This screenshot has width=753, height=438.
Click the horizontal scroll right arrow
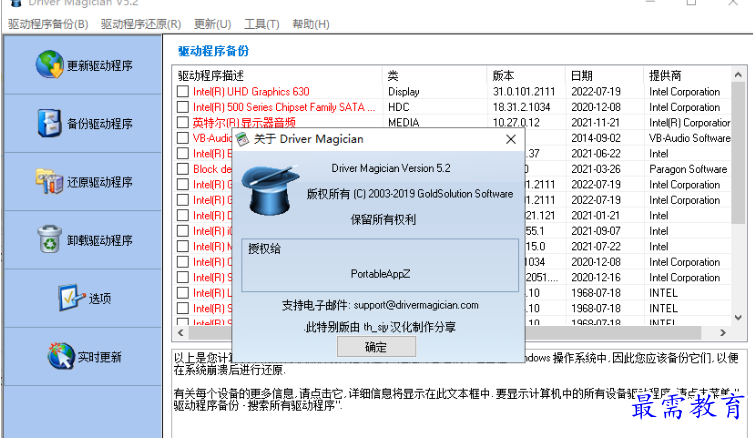(723, 332)
